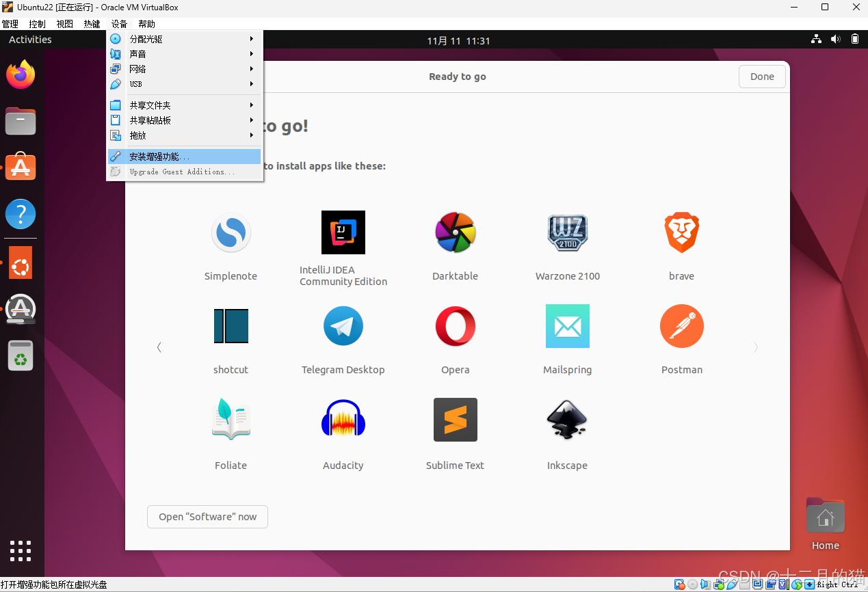Select the Inkscape app icon
Screen dimensions: 868x592
[568, 419]
